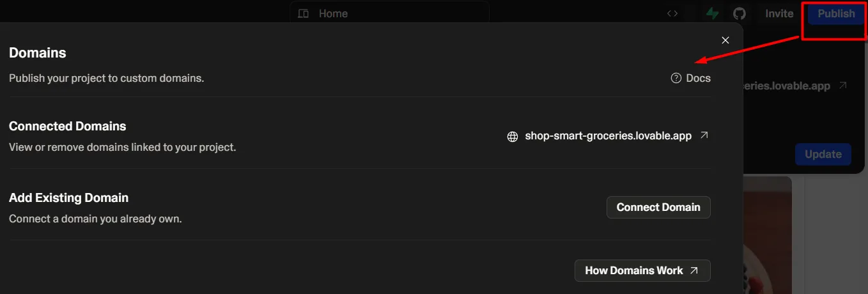
Task: Switch to code view with angle-brackets icon
Action: tap(672, 13)
